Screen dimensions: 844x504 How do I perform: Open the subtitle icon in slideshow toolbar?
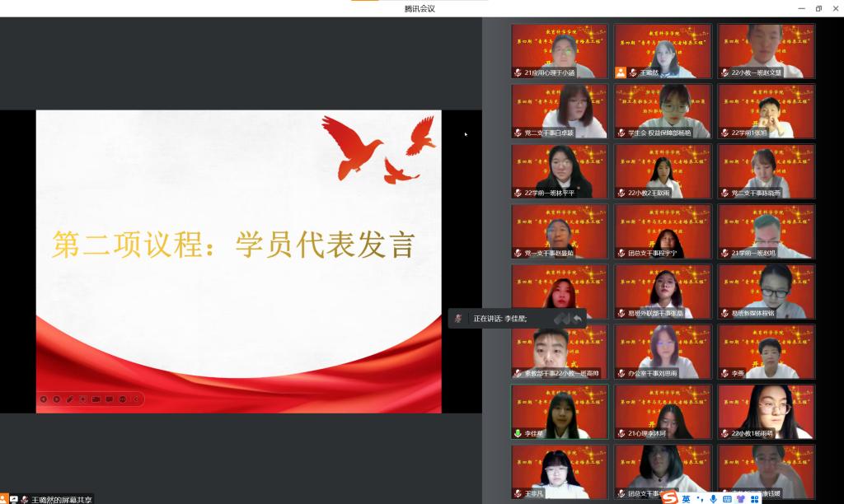tap(110, 399)
